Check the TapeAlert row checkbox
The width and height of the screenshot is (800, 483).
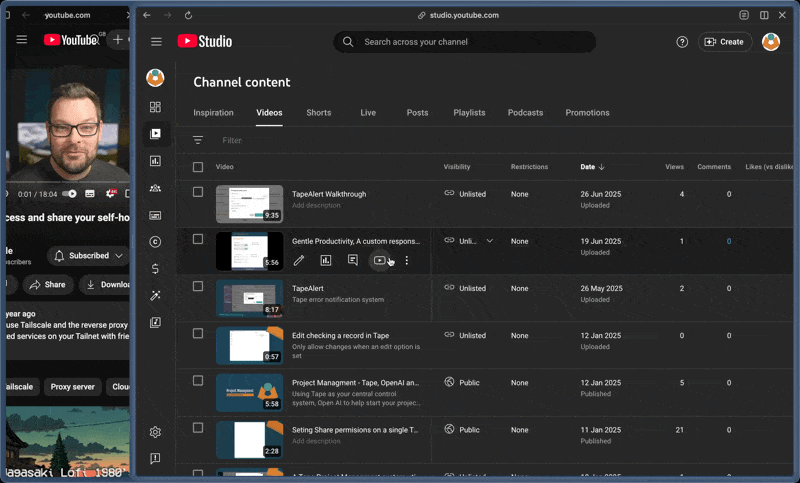point(198,287)
